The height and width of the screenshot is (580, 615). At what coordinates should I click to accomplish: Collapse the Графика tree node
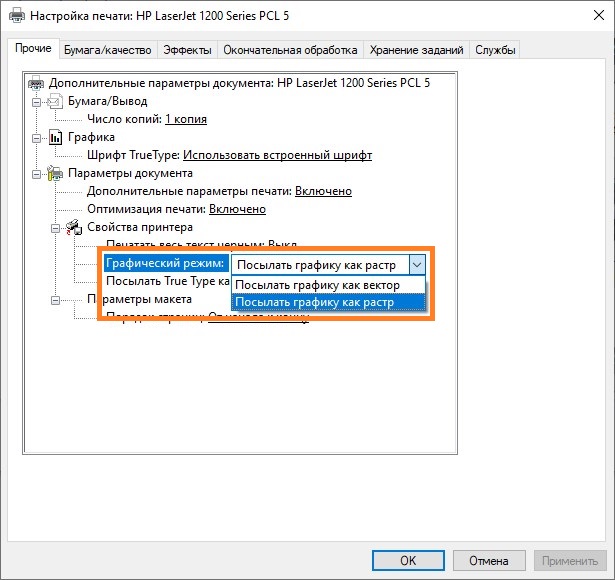click(37, 137)
